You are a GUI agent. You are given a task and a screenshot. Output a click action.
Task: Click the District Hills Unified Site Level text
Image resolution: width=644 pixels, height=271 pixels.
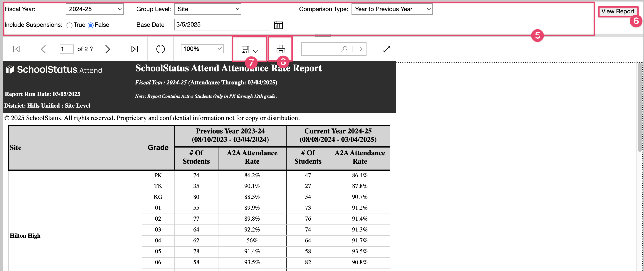(47, 106)
